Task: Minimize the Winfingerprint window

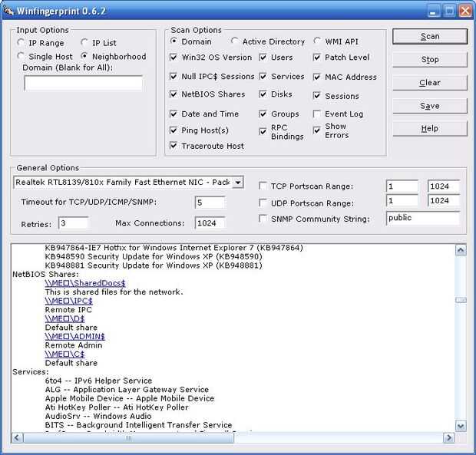Action: 434,12
